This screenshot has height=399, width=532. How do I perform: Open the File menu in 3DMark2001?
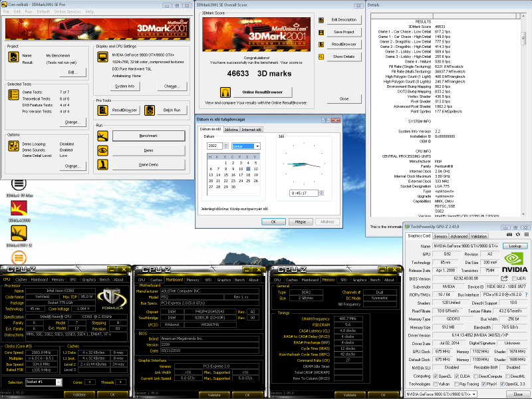pyautogui.click(x=6, y=11)
